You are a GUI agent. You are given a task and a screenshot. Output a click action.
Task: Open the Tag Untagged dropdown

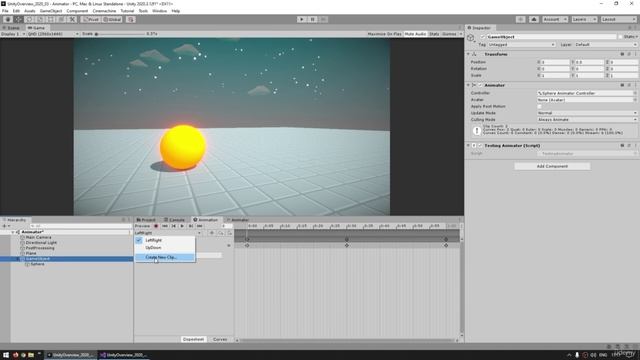pyautogui.click(x=521, y=44)
